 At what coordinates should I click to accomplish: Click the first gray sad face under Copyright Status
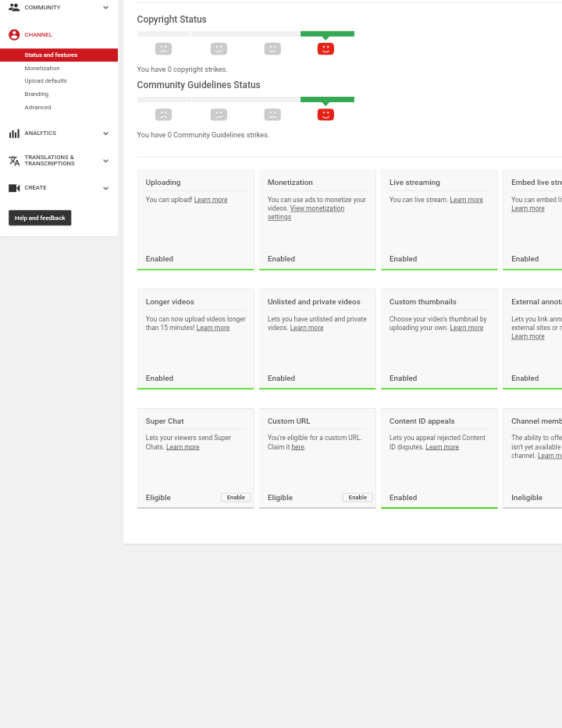(163, 49)
